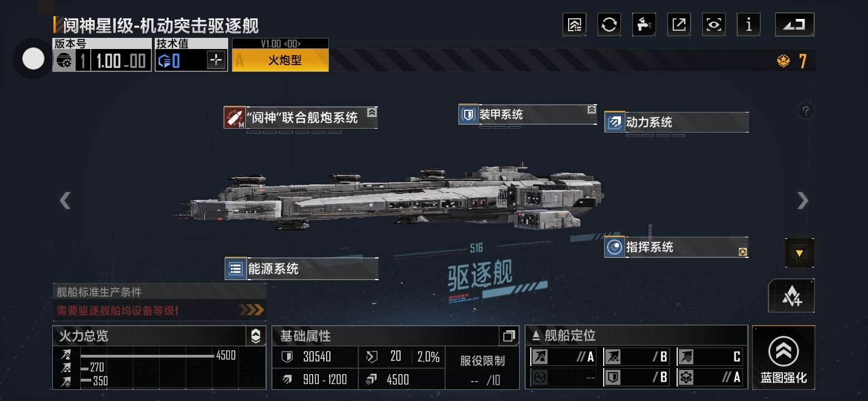The image size is (868, 401).
Task: Expand the 基础属性 panel window icon
Action: [509, 336]
